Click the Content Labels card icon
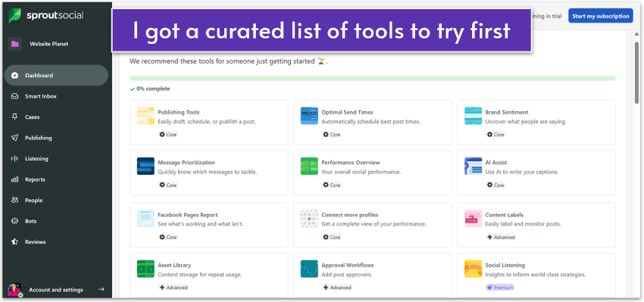 473,219
